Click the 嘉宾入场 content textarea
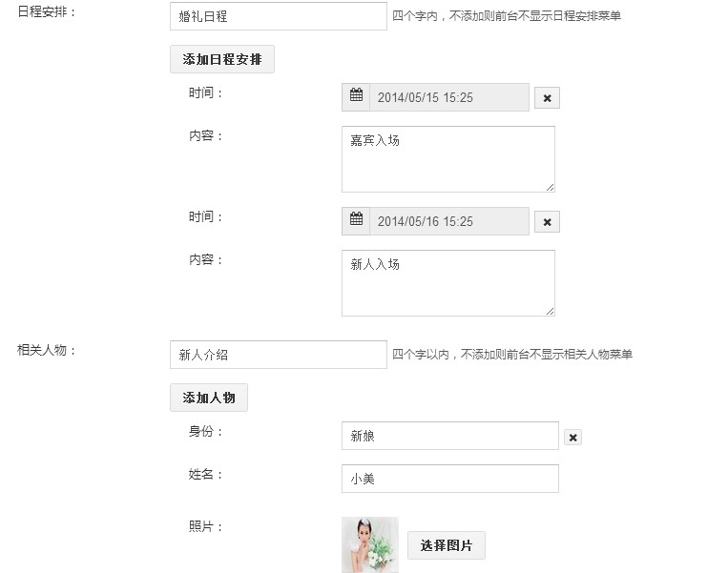This screenshot has height=573, width=728. 447,158
